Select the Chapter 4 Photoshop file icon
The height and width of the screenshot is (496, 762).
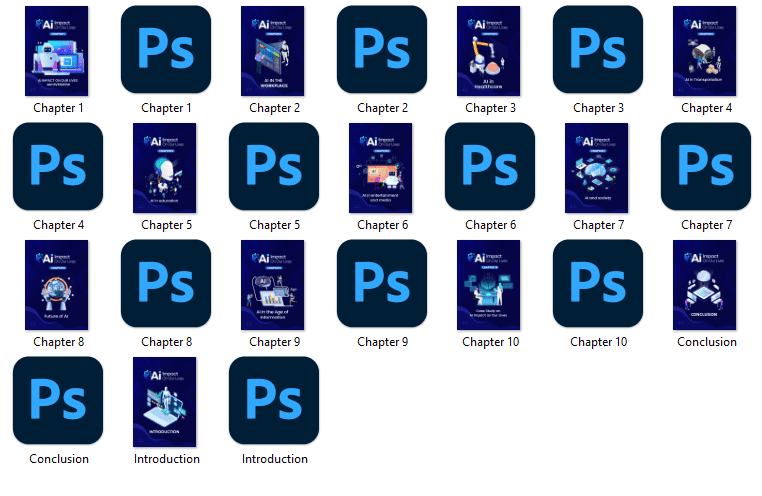58,167
